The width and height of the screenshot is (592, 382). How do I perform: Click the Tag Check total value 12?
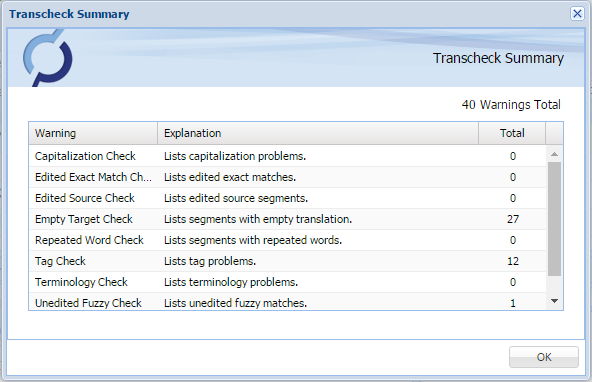pyautogui.click(x=513, y=261)
